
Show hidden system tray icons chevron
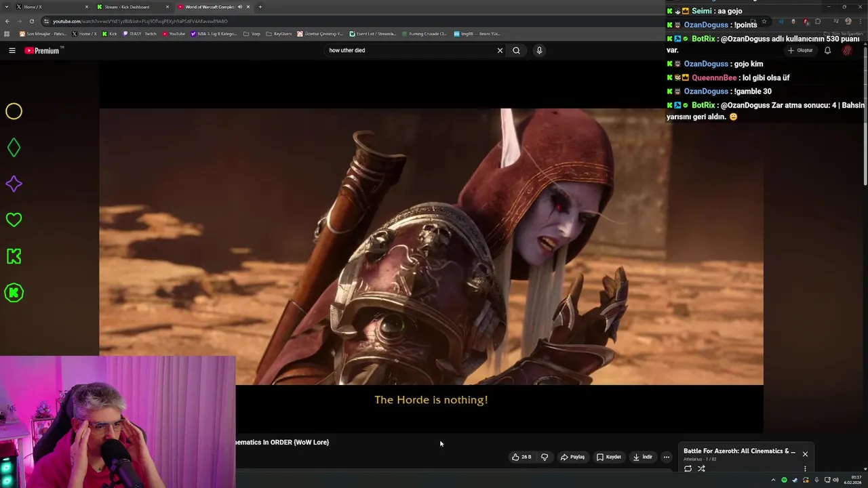pyautogui.click(x=773, y=480)
